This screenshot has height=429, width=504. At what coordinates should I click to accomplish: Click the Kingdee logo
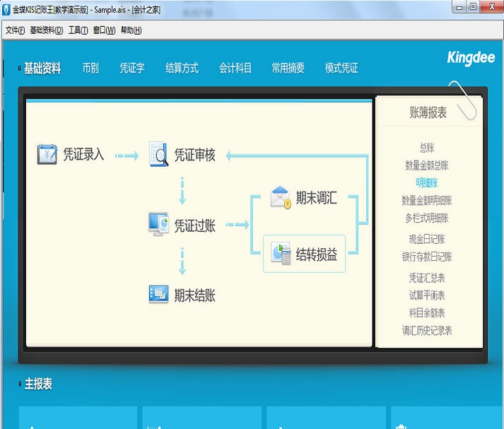(471, 58)
